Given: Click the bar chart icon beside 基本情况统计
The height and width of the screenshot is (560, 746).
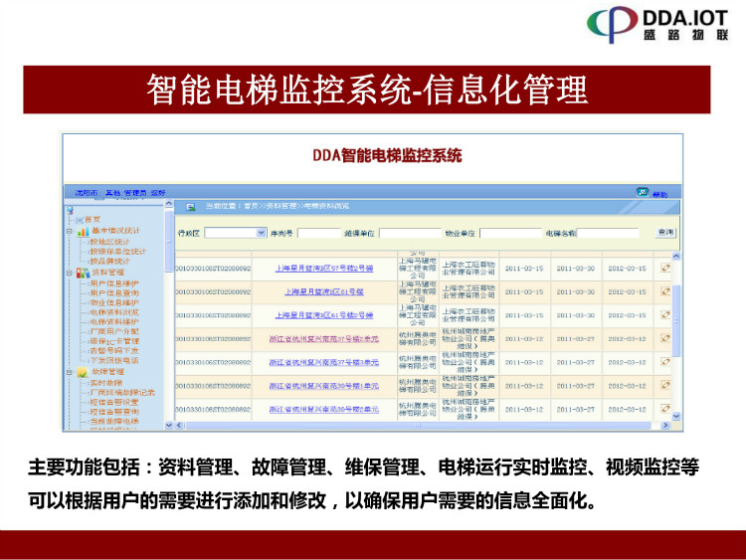Looking at the screenshot, I should click(x=84, y=231).
